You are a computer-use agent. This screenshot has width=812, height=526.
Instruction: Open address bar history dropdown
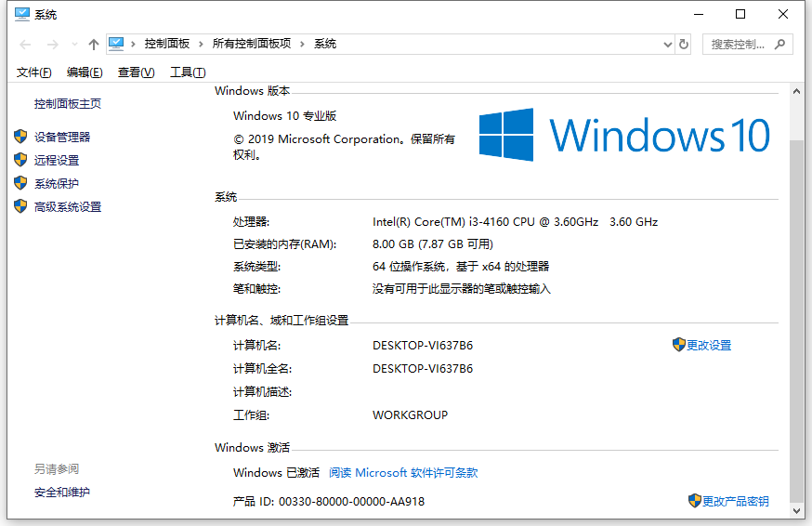(x=667, y=45)
